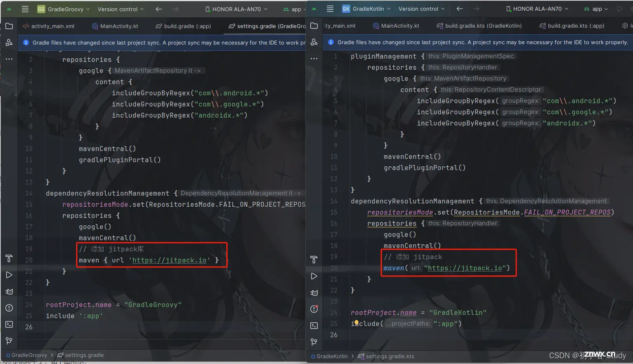Click GradleKotlin breadcrumb in status bar
Screen dimensions: 633x364
click(330, 356)
